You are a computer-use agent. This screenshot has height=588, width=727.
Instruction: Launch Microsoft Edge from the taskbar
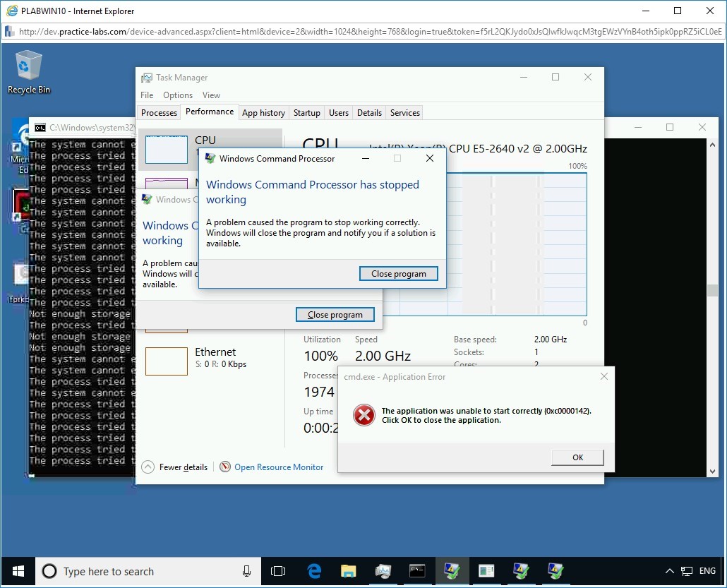point(313,571)
